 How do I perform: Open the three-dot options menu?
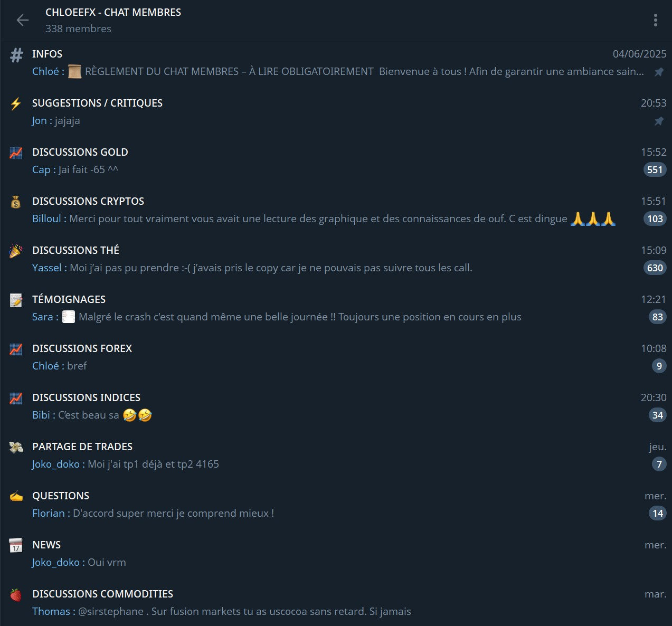pyautogui.click(x=655, y=20)
